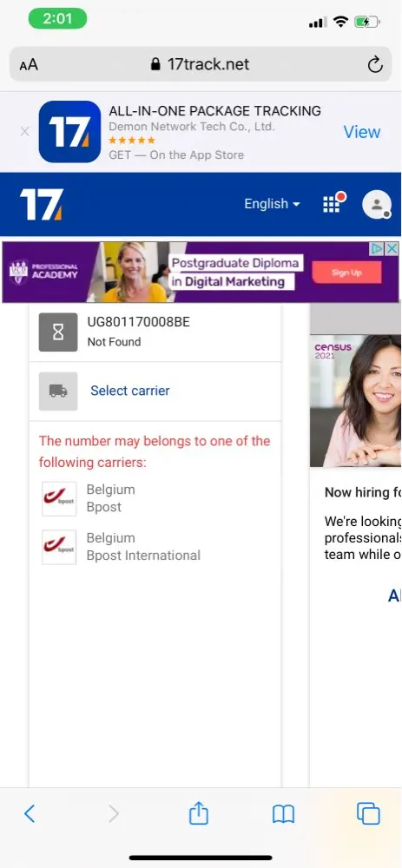Open the apps grid menu icon
Viewport: 402px width, 868px height.
tap(334, 202)
